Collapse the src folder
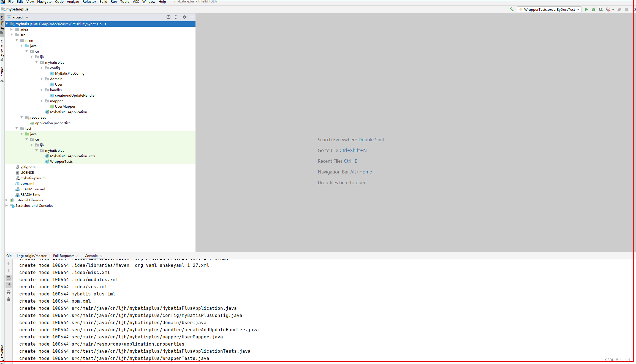 coord(12,35)
